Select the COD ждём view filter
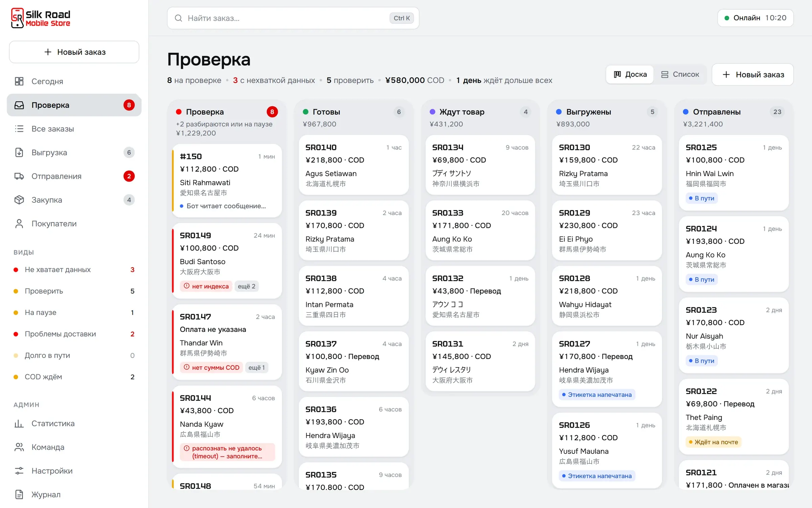The width and height of the screenshot is (812, 508). [x=74, y=377]
